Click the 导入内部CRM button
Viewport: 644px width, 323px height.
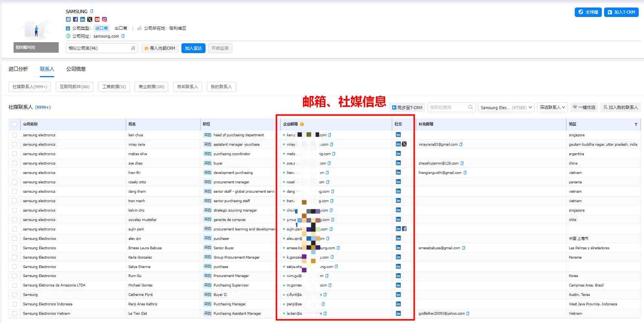point(160,48)
